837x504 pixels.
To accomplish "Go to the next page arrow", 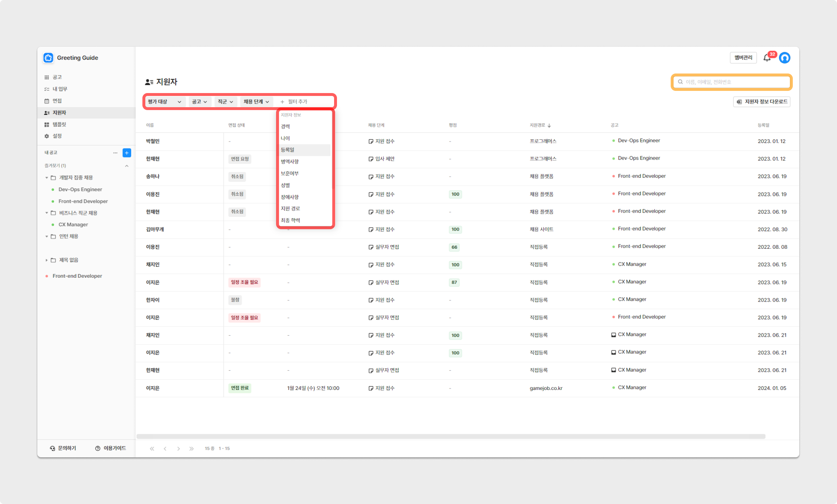I will (178, 449).
